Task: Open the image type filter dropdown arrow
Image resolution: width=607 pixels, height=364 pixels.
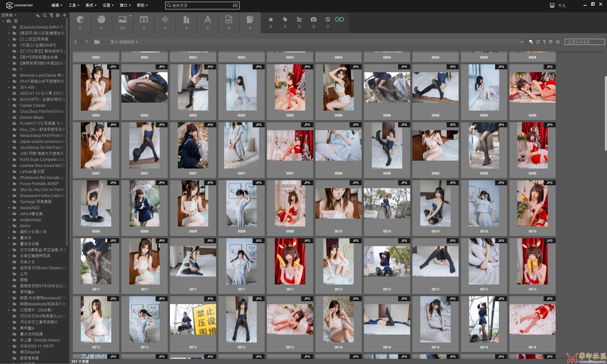Action: tap(130, 16)
